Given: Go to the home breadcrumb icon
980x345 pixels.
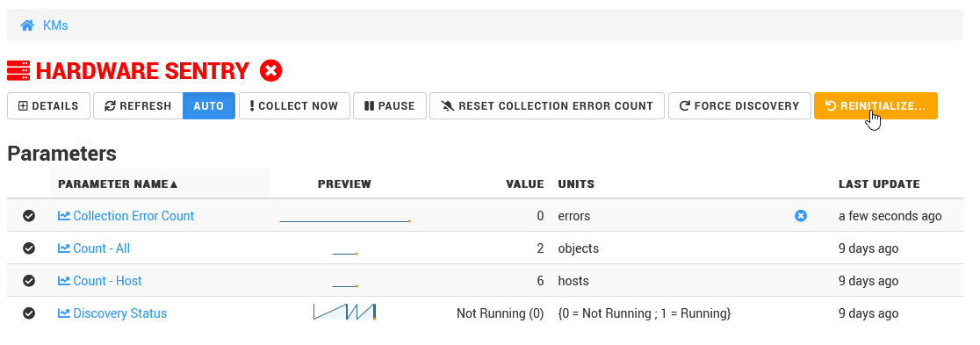Looking at the screenshot, I should pos(27,25).
